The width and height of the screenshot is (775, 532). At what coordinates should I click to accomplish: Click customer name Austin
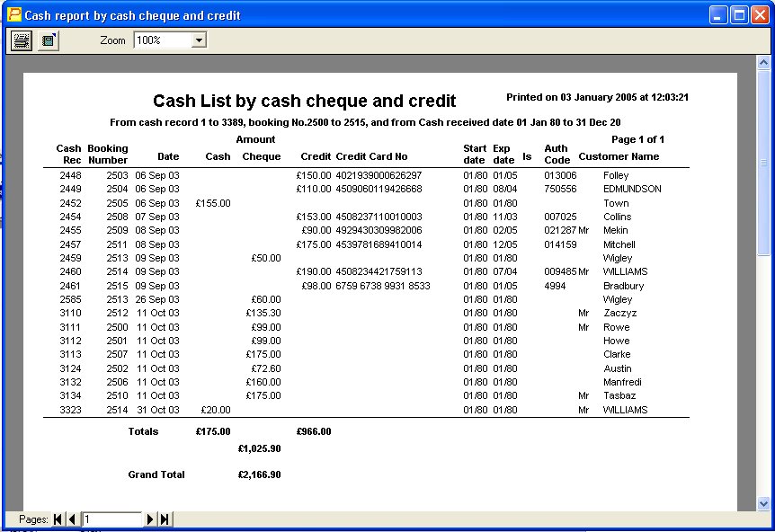tap(618, 368)
